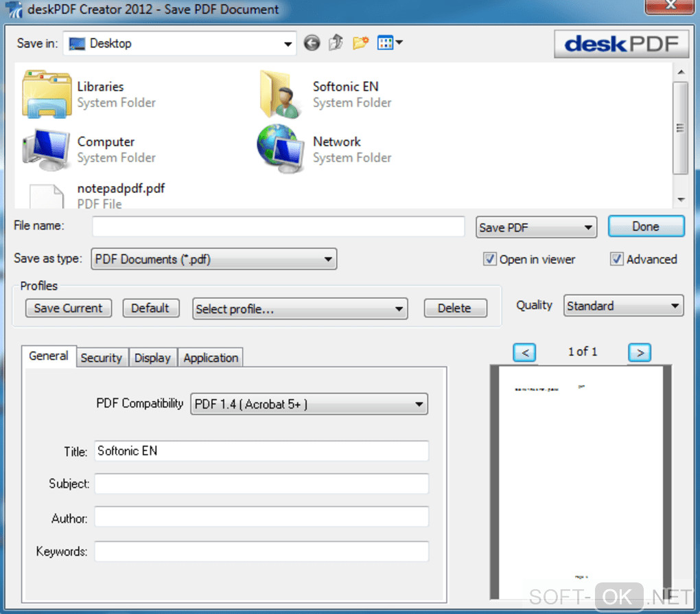Open the Save PDF action dropdown

[536, 227]
